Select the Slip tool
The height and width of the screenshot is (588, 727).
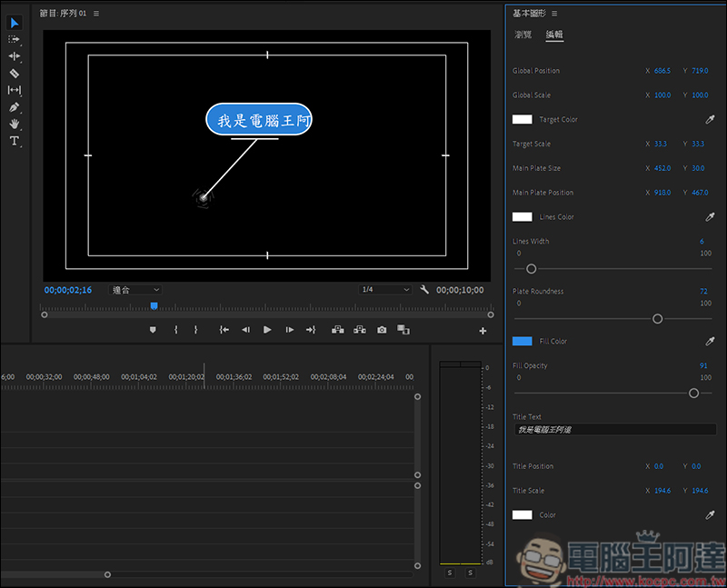15,90
